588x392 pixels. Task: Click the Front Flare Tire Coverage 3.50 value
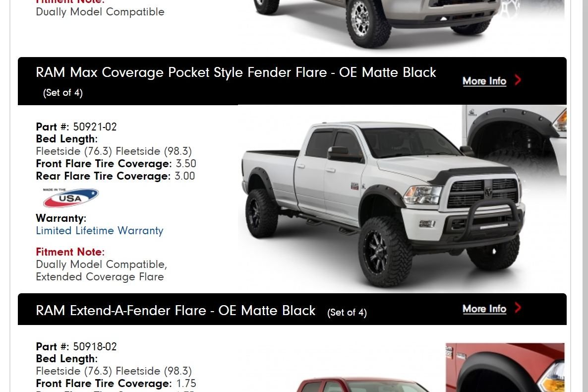pos(186,164)
